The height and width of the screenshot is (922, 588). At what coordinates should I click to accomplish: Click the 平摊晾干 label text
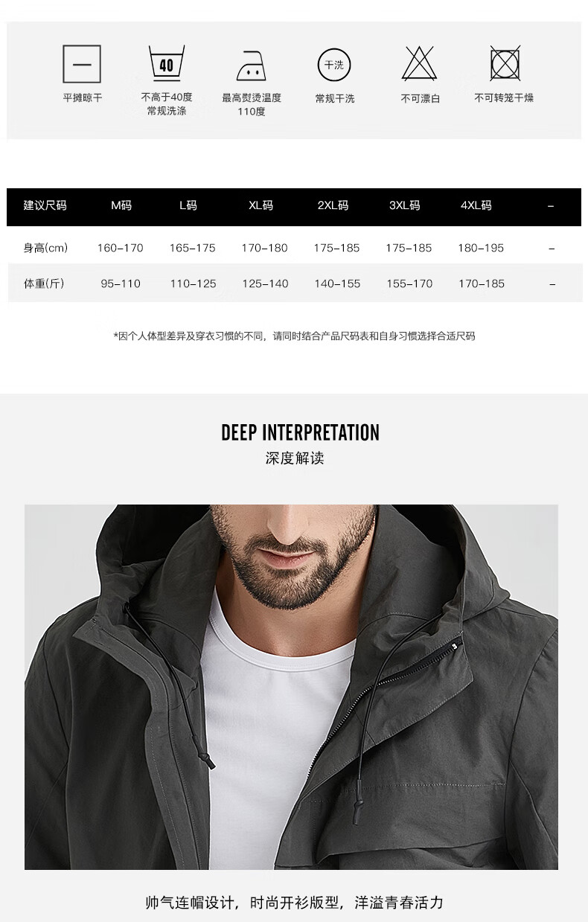[83, 98]
